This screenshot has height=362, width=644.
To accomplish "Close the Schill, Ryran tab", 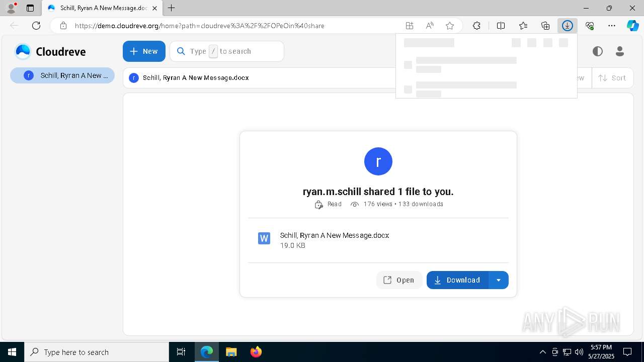I will [x=154, y=8].
